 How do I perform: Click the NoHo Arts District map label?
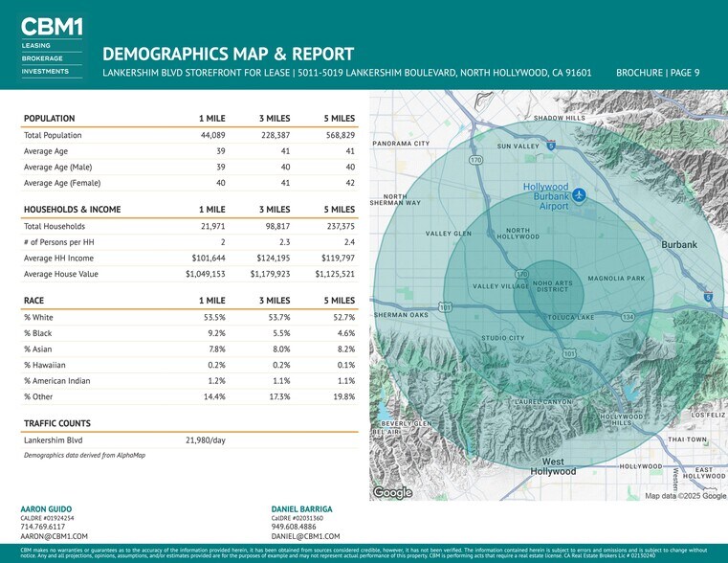[x=553, y=286]
